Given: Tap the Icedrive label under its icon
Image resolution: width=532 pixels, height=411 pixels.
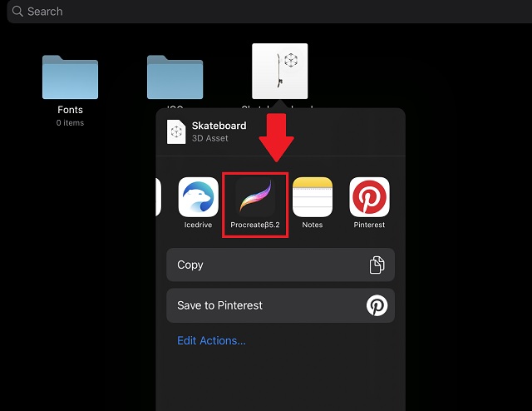Looking at the screenshot, I should [199, 225].
